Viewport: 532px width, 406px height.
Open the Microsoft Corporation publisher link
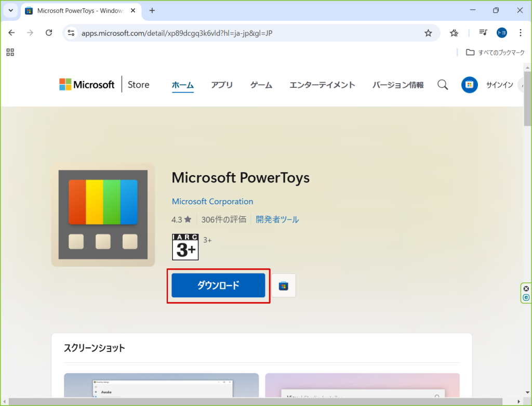212,201
